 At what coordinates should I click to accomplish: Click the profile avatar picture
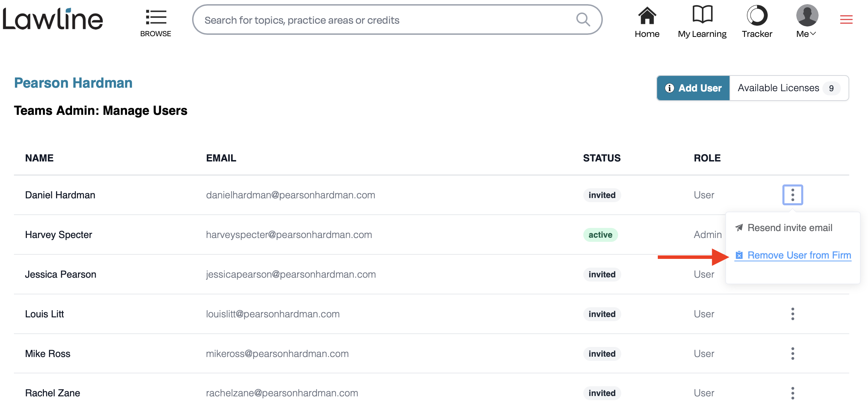[807, 15]
